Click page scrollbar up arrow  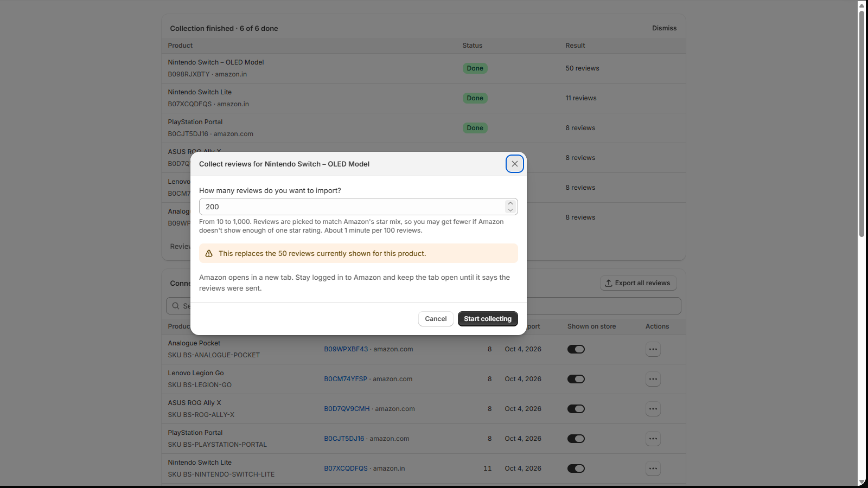(861, 5)
